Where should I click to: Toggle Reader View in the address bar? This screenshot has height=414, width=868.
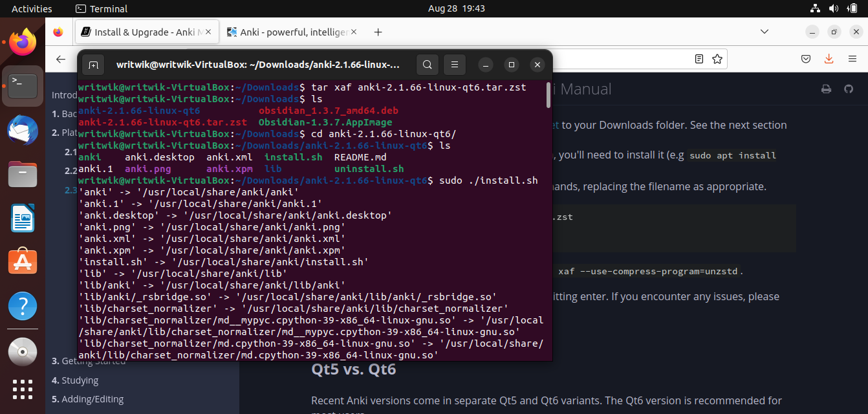[x=699, y=58]
